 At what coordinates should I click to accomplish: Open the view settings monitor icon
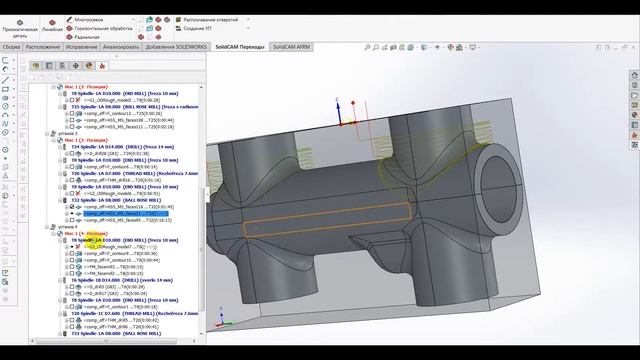point(473,47)
